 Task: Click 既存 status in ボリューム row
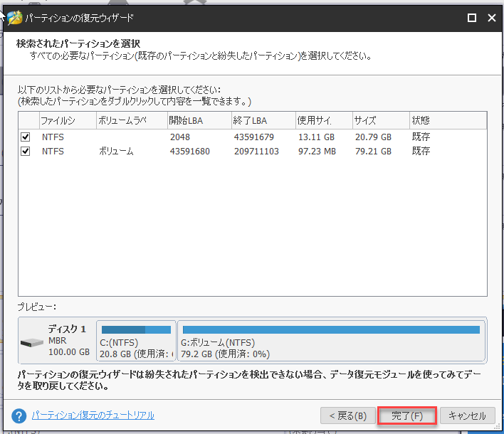(421, 151)
